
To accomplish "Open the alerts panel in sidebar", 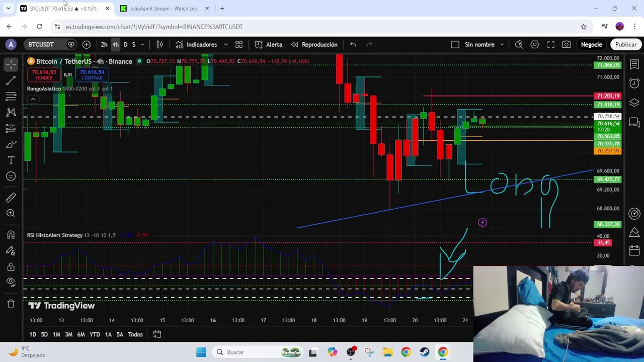I will (x=634, y=83).
